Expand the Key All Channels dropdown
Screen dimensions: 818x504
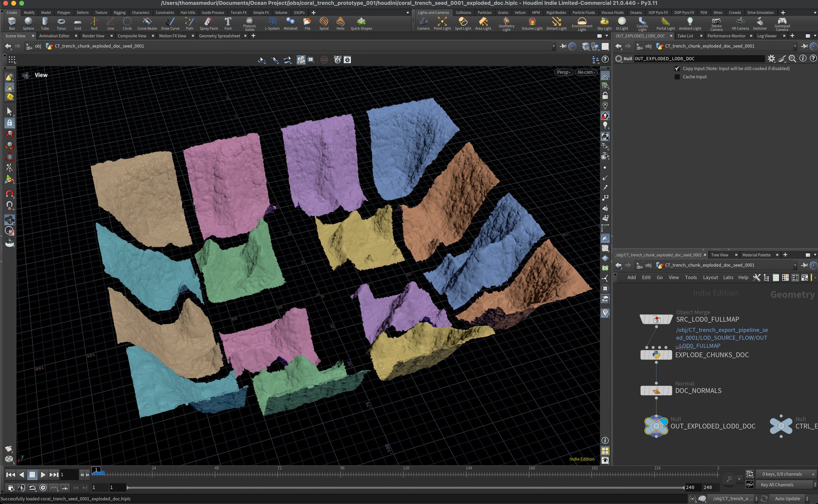pos(786,485)
